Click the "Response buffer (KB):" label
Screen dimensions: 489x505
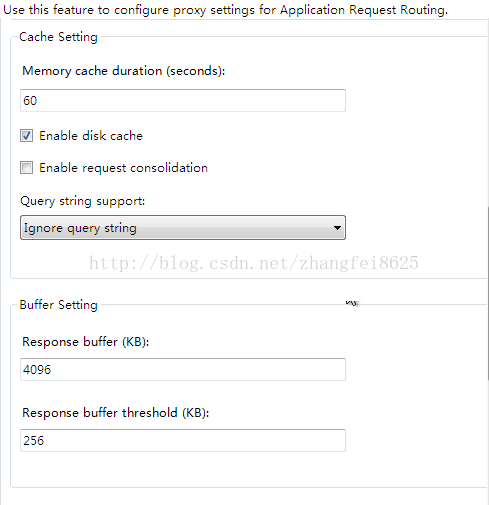coord(86,342)
